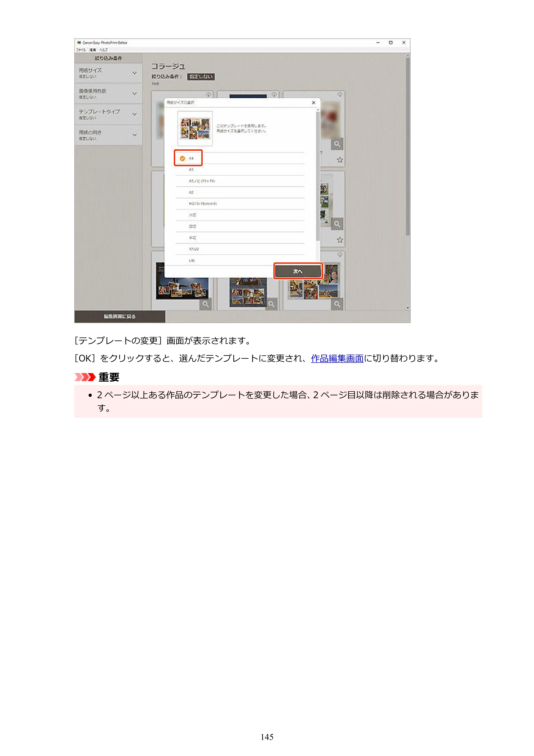Select the A2 paper size option
Screen dimensions: 534x756
[240, 192]
